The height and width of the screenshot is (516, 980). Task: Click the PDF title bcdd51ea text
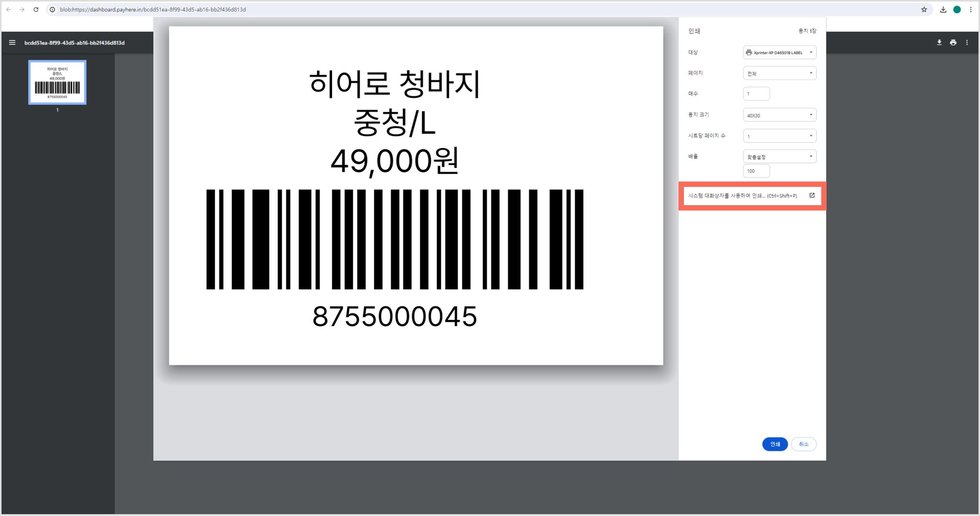[x=74, y=43]
